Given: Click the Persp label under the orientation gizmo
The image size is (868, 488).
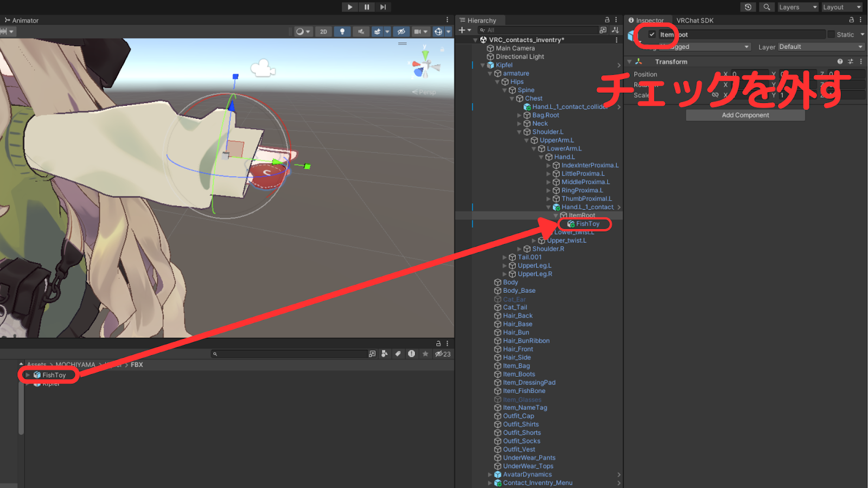Looking at the screenshot, I should pyautogui.click(x=424, y=92).
